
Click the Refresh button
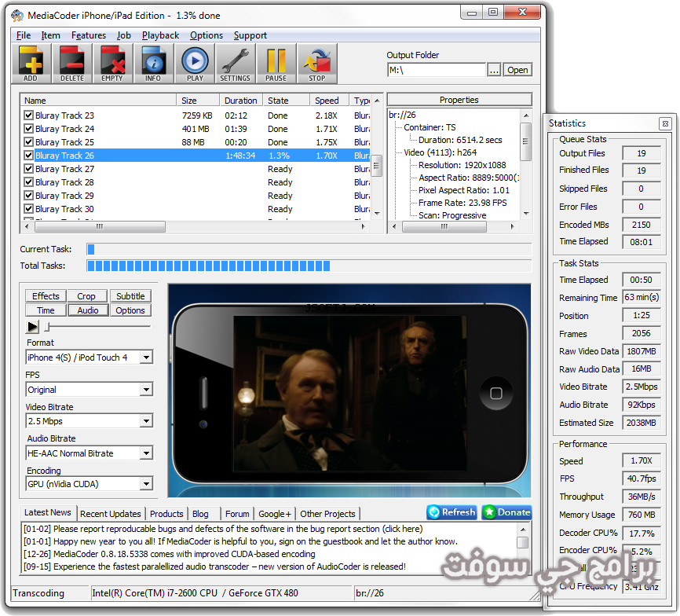[x=452, y=512]
